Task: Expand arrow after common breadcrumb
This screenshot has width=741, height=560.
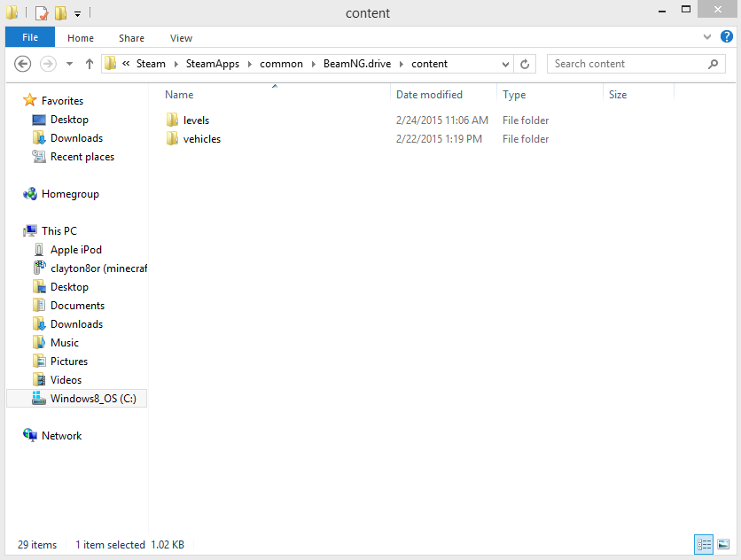Action: pos(313,64)
